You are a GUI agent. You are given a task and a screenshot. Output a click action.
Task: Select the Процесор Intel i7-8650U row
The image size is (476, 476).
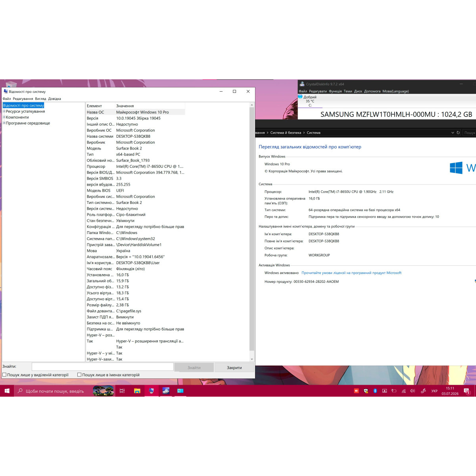coord(135,167)
